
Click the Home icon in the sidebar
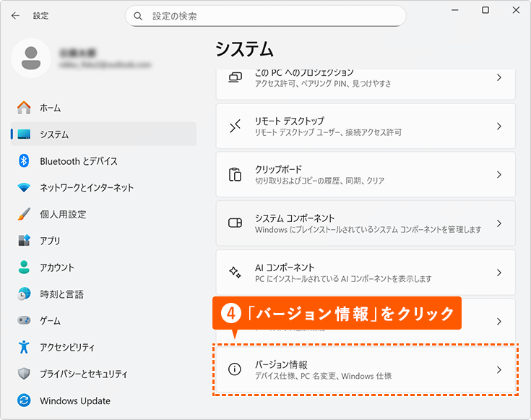coord(25,108)
